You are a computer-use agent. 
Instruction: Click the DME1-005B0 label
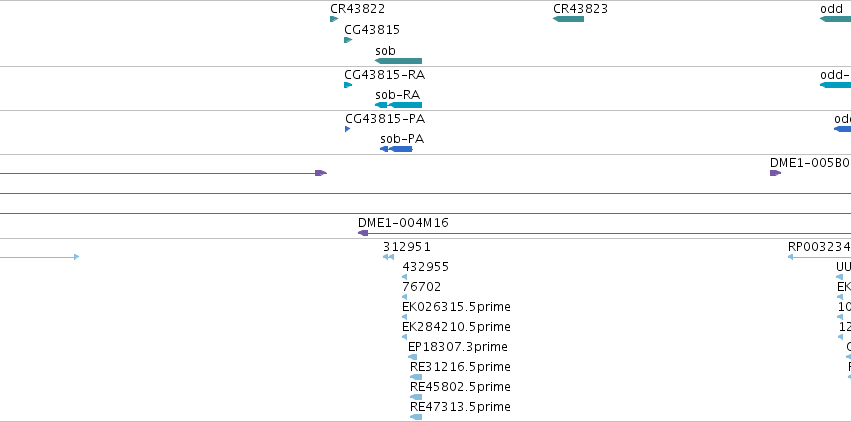810,162
